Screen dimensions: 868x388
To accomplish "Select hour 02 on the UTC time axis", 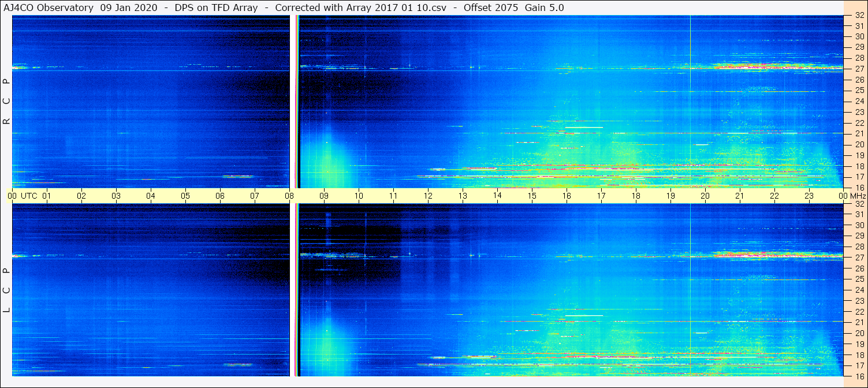I will point(81,196).
